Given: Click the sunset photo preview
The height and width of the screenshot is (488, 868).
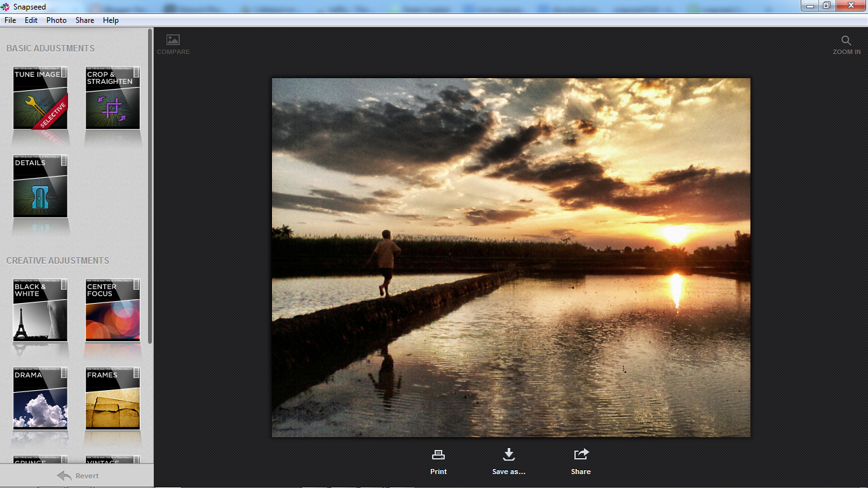Looking at the screenshot, I should point(511,257).
